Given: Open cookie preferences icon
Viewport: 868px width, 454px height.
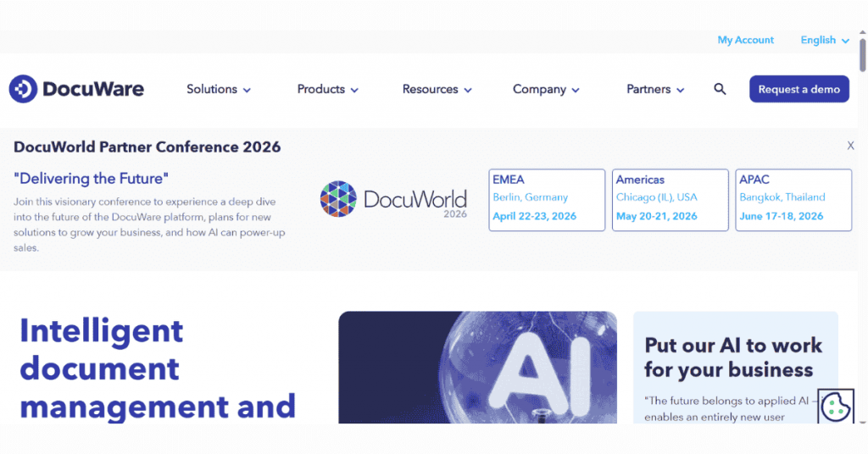Looking at the screenshot, I should click(x=835, y=407).
